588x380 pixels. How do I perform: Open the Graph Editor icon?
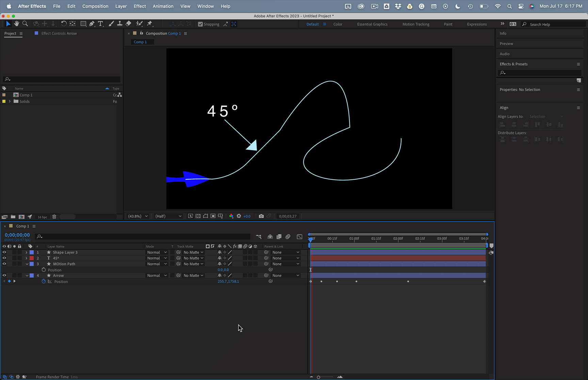299,237
